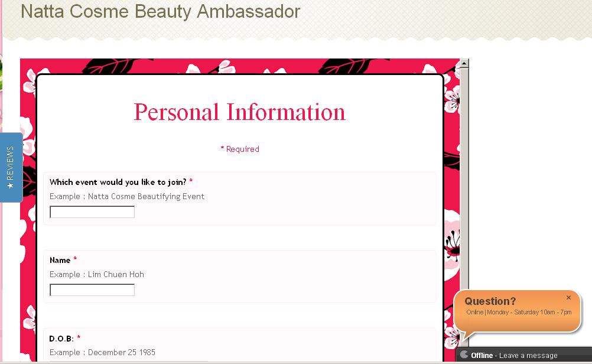Screen dimensions: 592x364
Task: Close the Question? chat bubble
Action: coord(568,298)
